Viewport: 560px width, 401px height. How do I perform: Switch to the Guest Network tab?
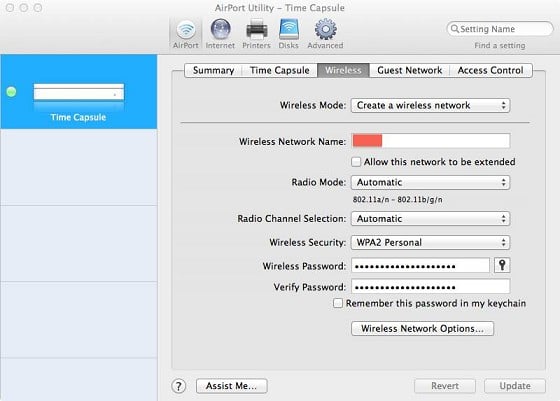410,70
